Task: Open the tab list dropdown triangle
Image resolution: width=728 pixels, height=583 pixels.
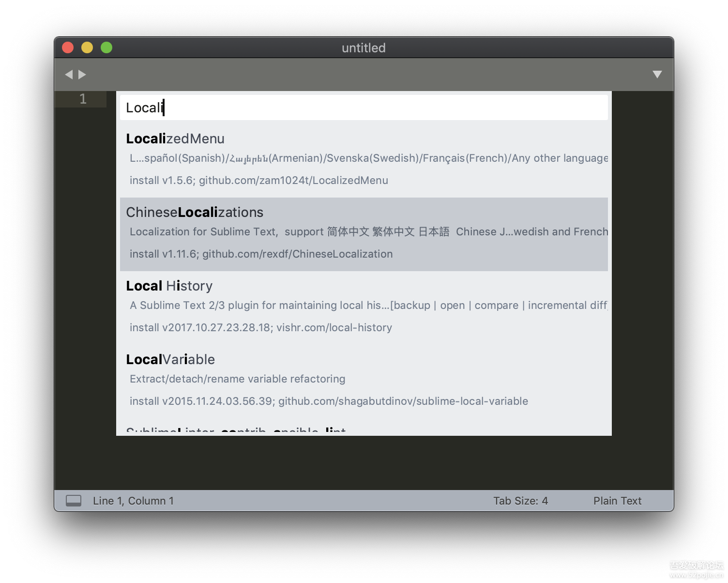Action: 657,75
